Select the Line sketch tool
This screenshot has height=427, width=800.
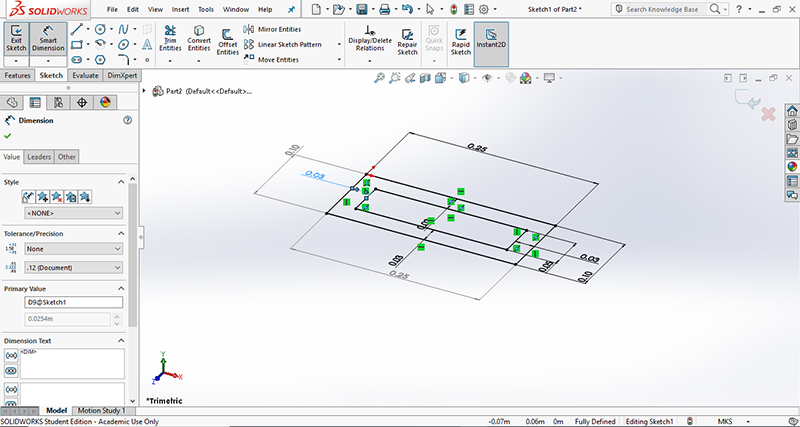pyautogui.click(x=76, y=29)
